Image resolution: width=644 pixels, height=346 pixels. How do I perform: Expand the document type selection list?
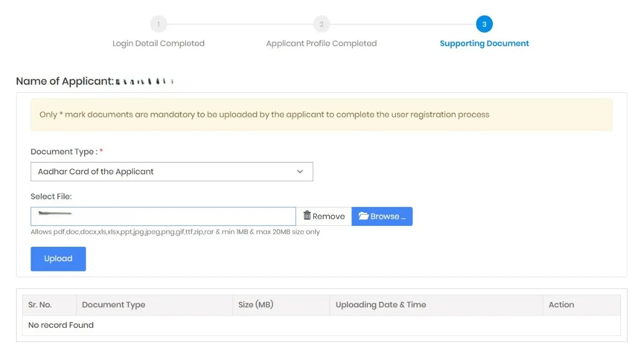(x=171, y=171)
